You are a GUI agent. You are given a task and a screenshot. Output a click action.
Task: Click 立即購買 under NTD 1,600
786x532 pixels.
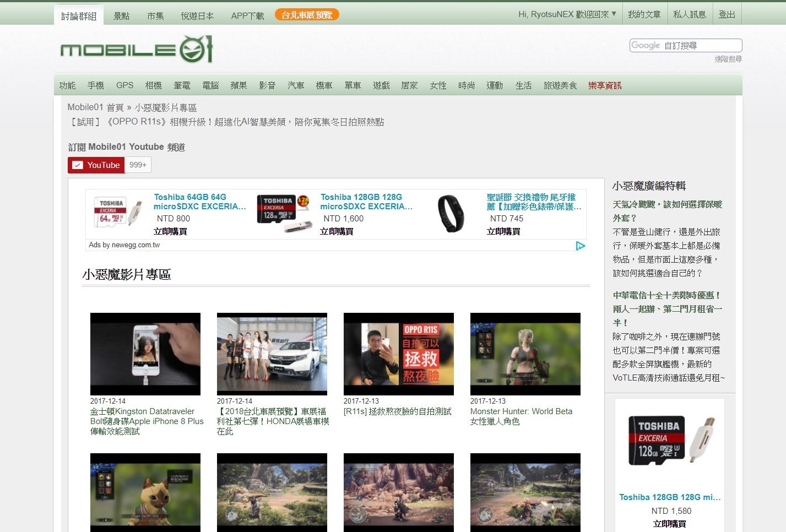337,231
